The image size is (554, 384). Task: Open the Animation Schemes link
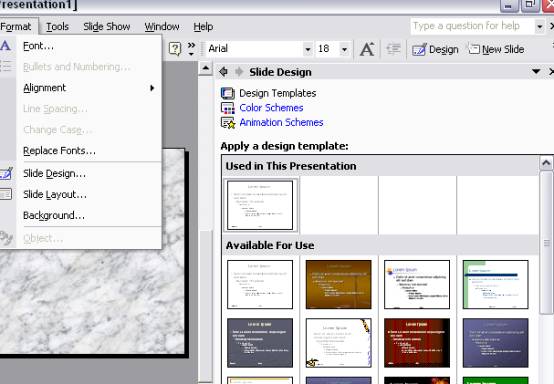click(281, 123)
